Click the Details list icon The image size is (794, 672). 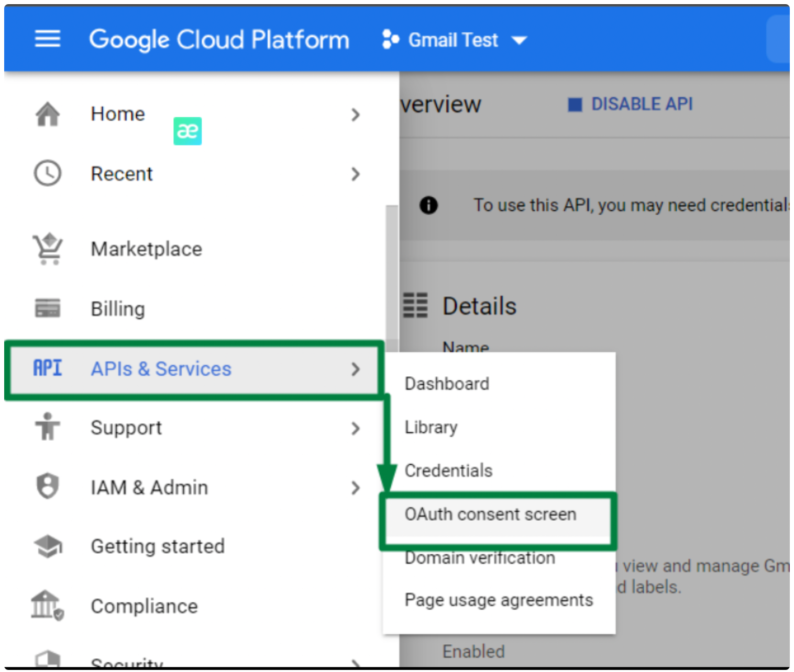(x=415, y=305)
